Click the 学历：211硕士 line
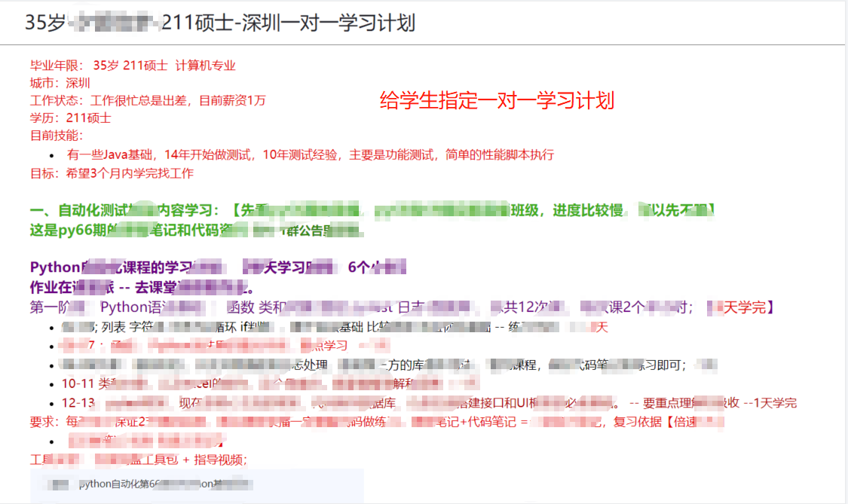Viewport: 848px width, 504px height. [70, 118]
